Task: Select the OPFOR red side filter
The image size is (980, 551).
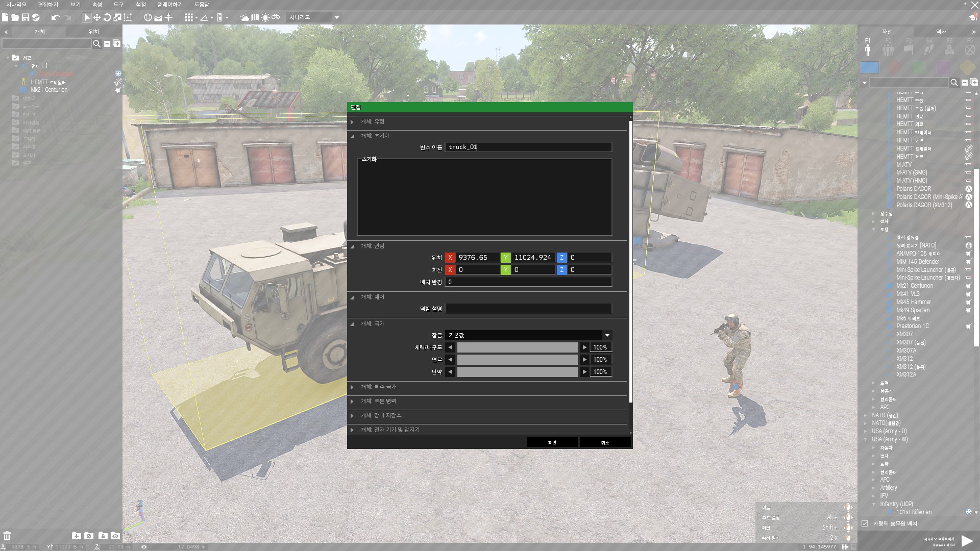Action: coord(894,67)
